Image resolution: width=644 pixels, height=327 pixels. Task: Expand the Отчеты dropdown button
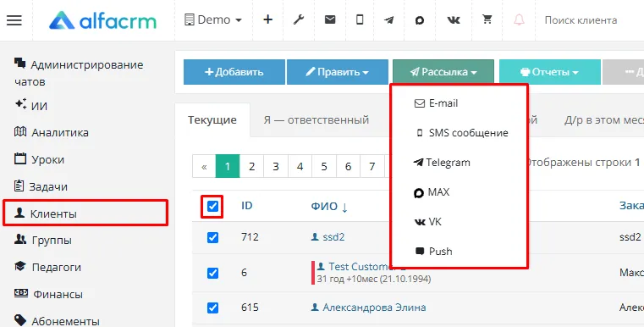(549, 72)
